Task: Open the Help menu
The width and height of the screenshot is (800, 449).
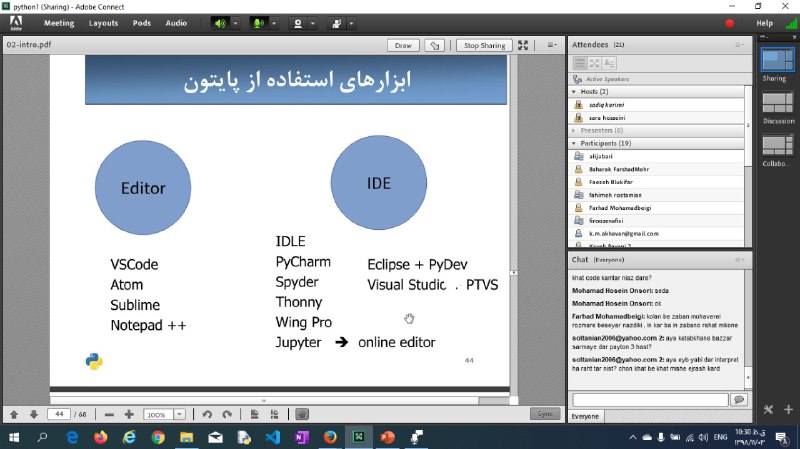Action: [764, 23]
